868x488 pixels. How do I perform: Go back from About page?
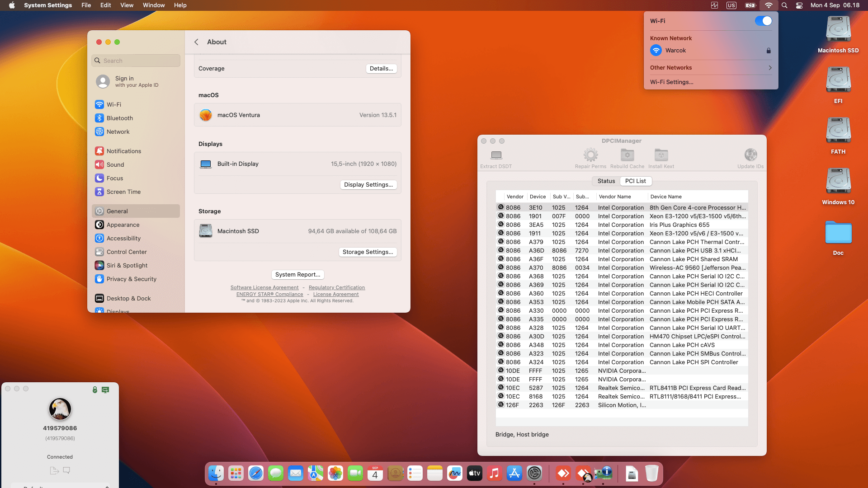[x=196, y=42]
